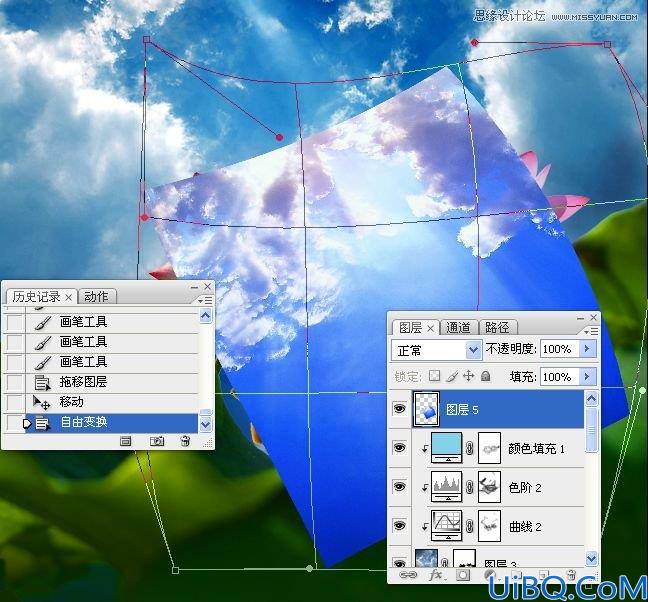Click the lock transparent pixels icon
648x602 pixels.
point(434,376)
